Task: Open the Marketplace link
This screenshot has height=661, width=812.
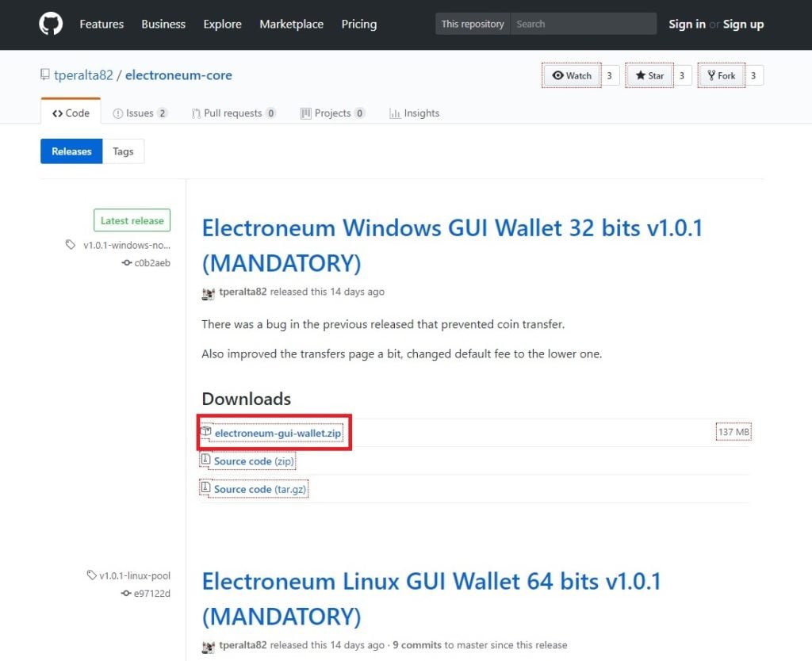Action: pyautogui.click(x=291, y=24)
